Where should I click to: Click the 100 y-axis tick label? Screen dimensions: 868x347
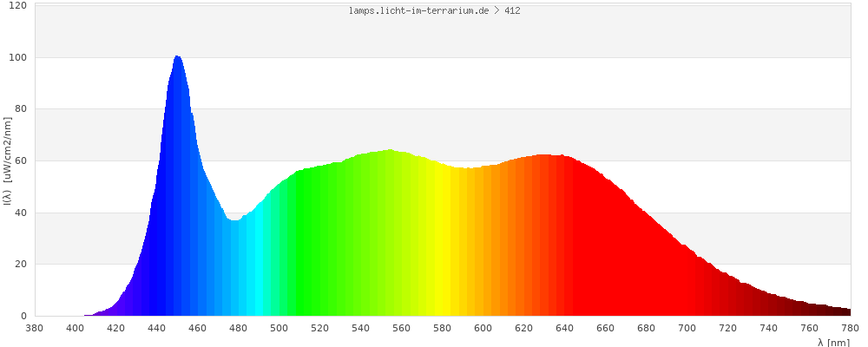coord(18,58)
